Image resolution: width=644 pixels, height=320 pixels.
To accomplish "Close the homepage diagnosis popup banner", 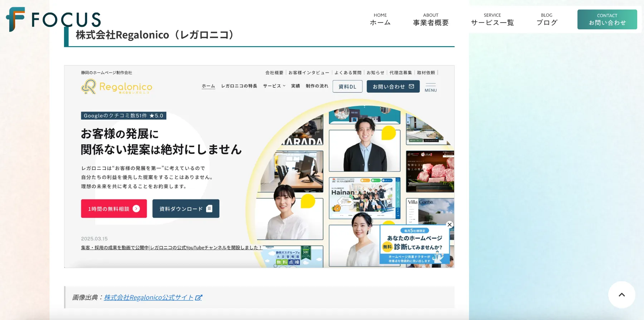I will pyautogui.click(x=450, y=225).
